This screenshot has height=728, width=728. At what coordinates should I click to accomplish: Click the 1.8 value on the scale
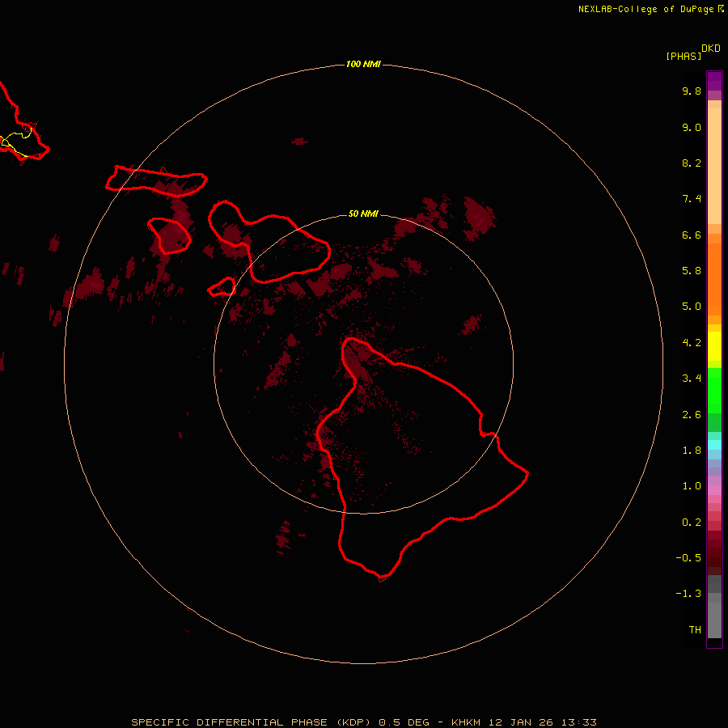692,451
